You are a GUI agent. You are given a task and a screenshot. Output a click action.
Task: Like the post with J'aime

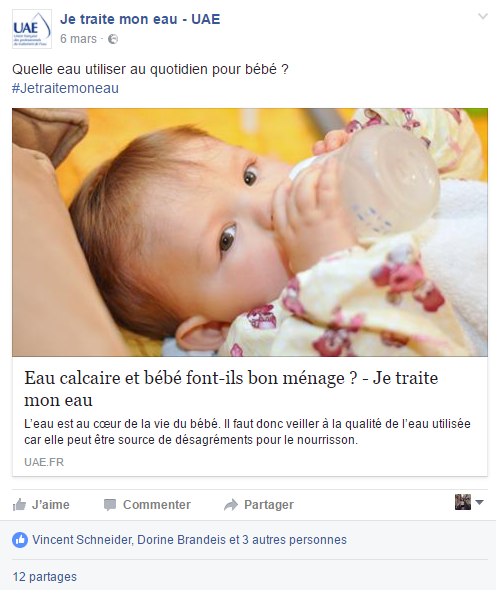[41, 505]
